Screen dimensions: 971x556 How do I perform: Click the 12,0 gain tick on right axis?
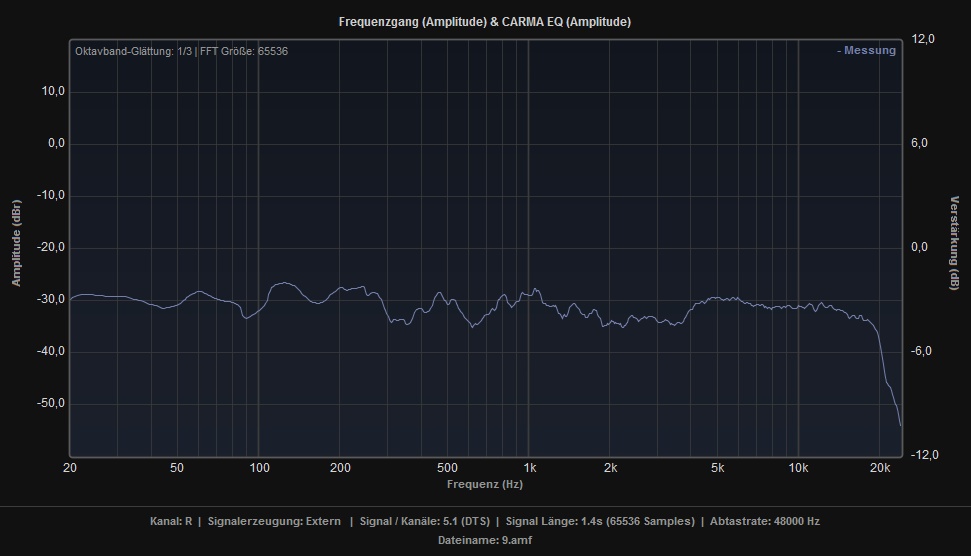click(x=923, y=39)
